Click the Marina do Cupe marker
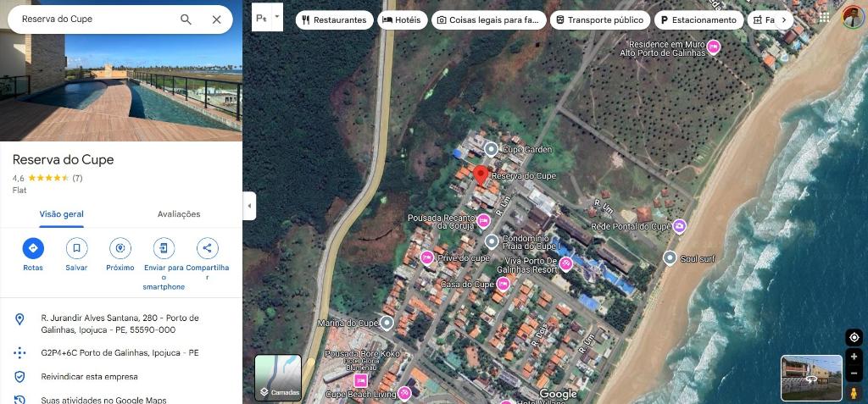 coord(387,324)
